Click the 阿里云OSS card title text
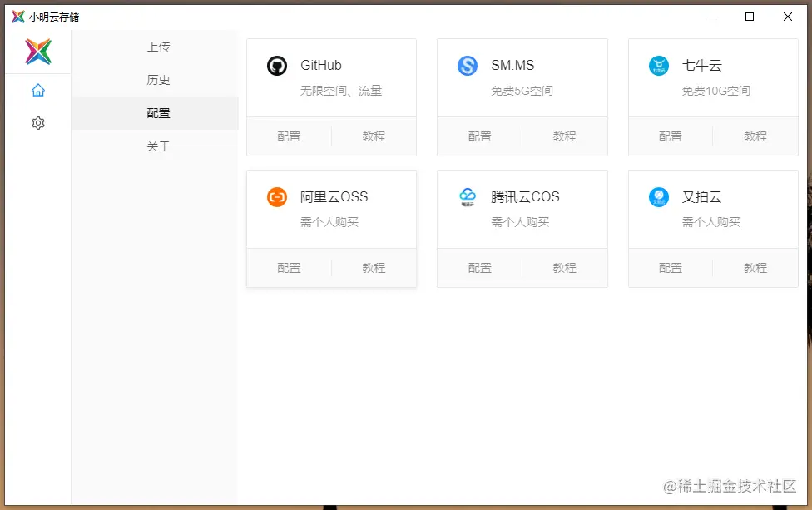812x510 pixels. click(x=334, y=196)
